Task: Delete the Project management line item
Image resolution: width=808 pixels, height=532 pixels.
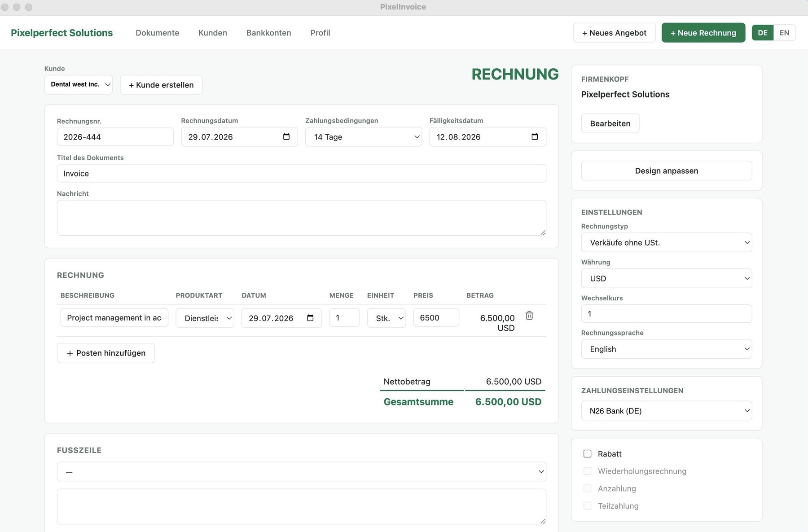Action: pyautogui.click(x=529, y=316)
